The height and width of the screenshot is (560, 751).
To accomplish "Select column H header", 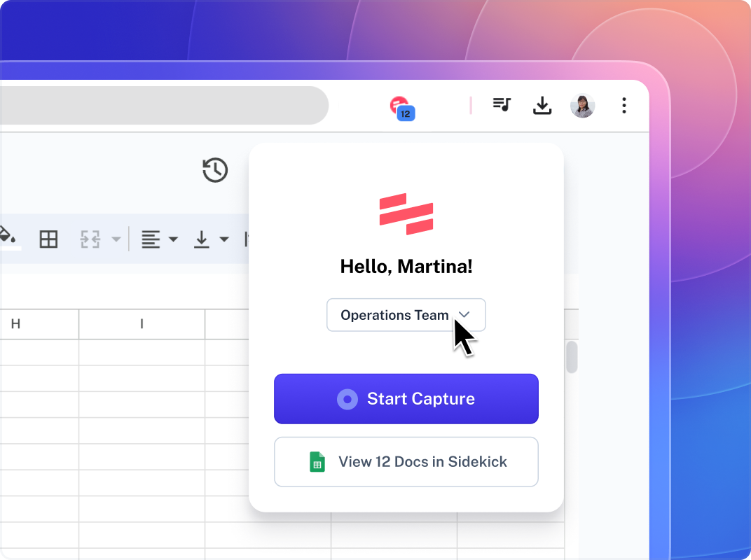I will (x=39, y=324).
